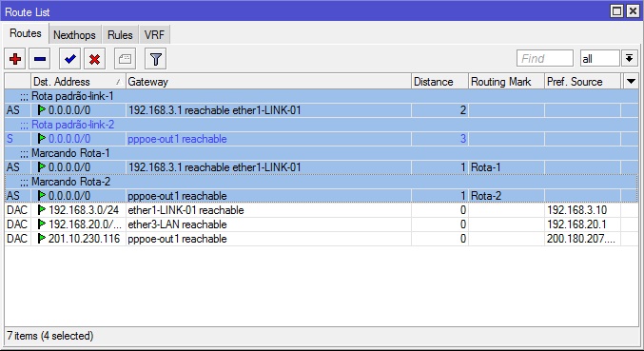This screenshot has width=644, height=351.
Task: Sort by Routing Mark column header
Action: [506, 81]
